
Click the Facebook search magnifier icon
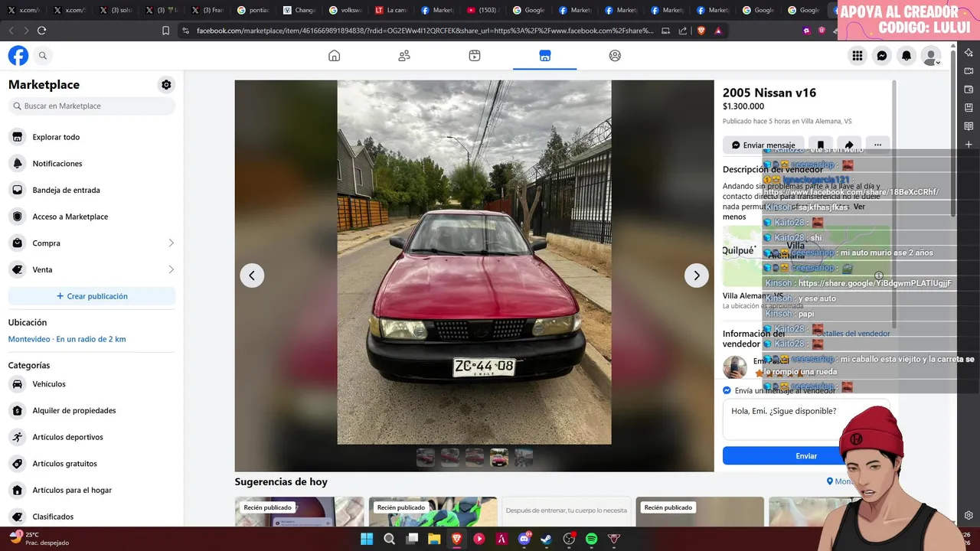[43, 56]
